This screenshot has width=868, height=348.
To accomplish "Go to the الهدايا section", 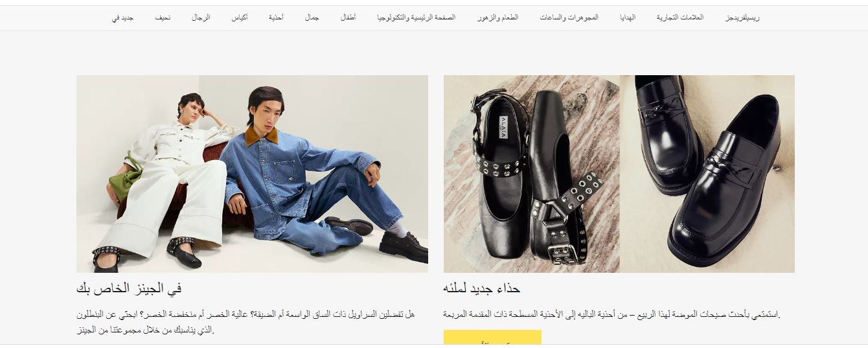I will (x=628, y=17).
